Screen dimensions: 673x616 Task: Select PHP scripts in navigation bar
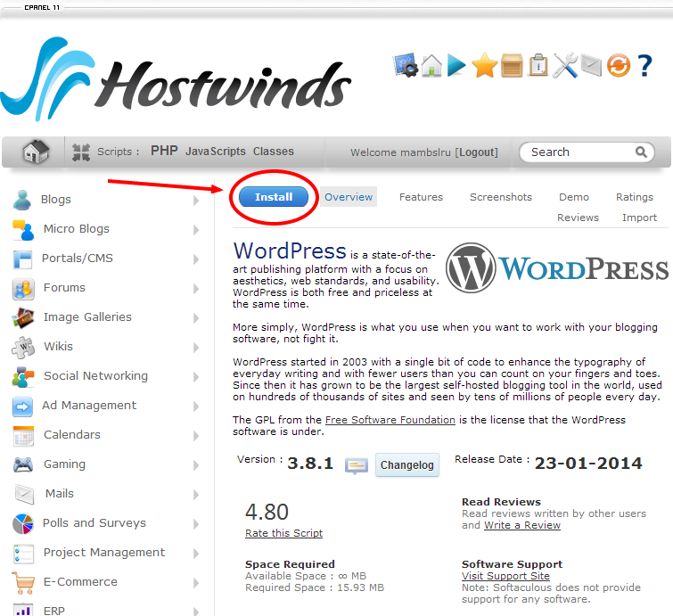[164, 151]
